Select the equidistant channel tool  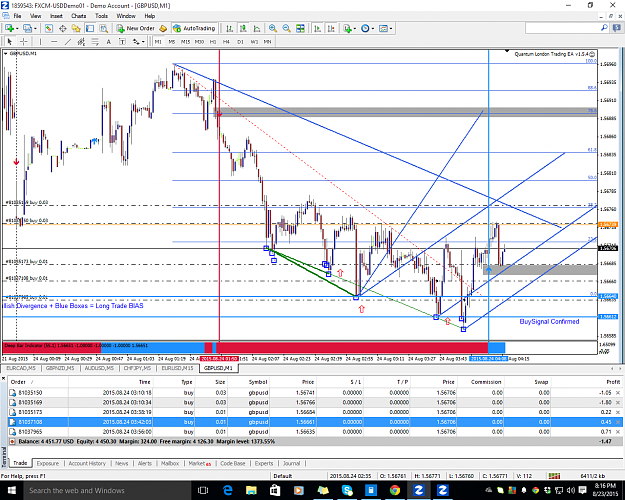81,41
